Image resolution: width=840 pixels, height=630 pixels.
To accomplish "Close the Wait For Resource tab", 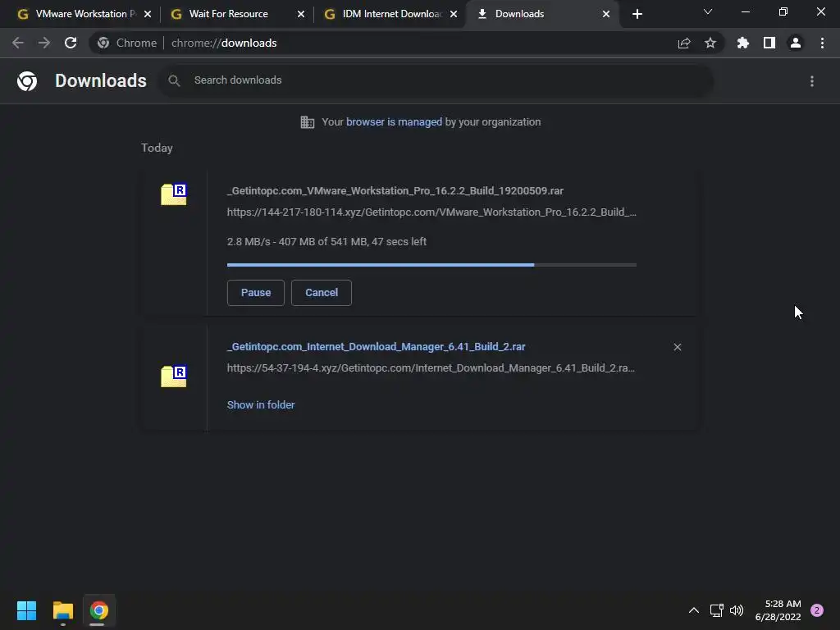I will (301, 14).
